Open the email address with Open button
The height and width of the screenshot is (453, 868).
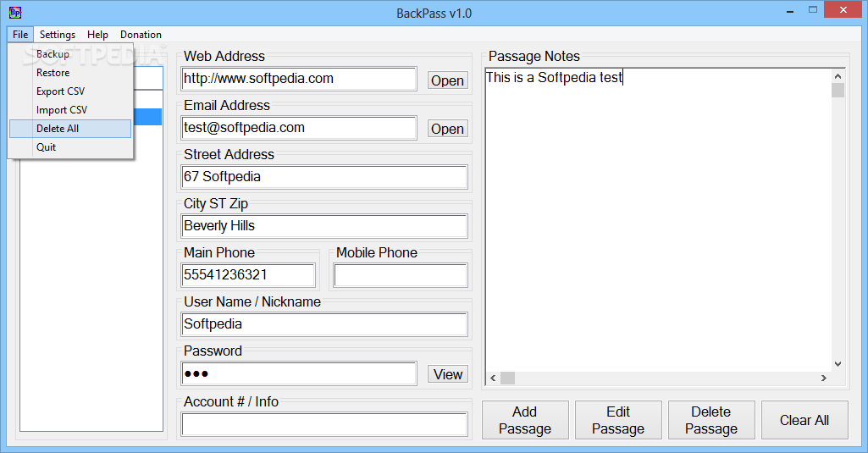tap(447, 129)
